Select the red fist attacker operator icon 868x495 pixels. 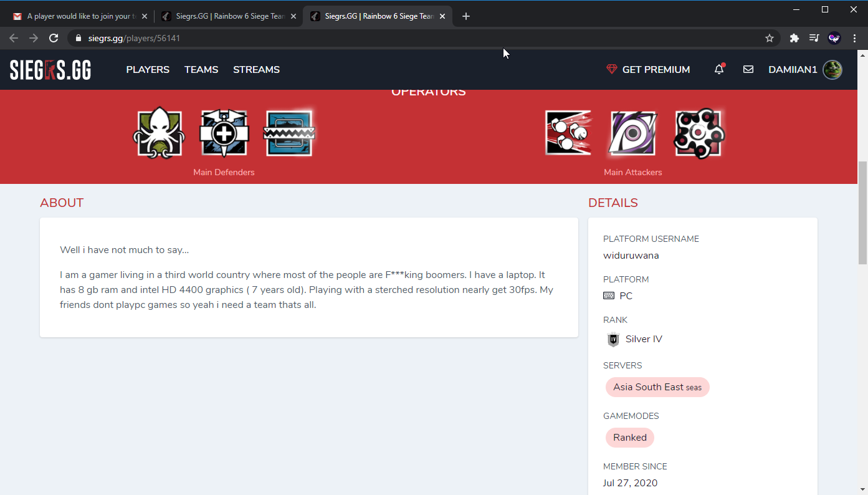[568, 133]
